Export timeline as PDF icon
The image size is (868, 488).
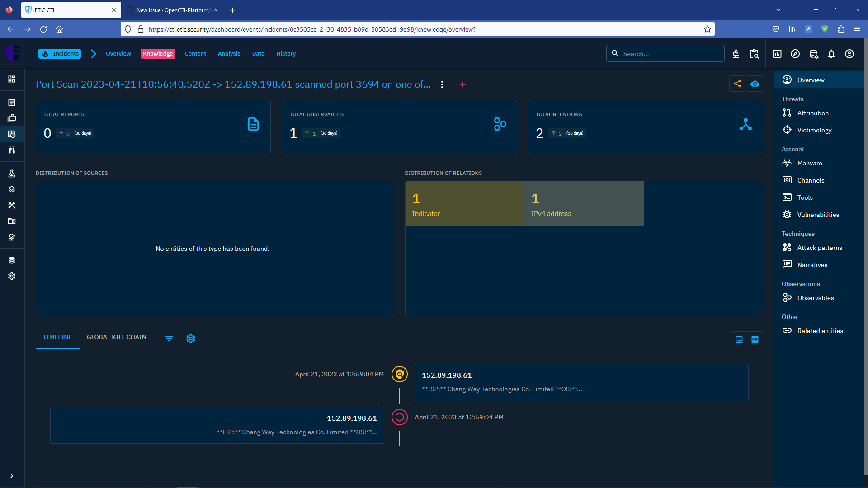[x=755, y=339]
